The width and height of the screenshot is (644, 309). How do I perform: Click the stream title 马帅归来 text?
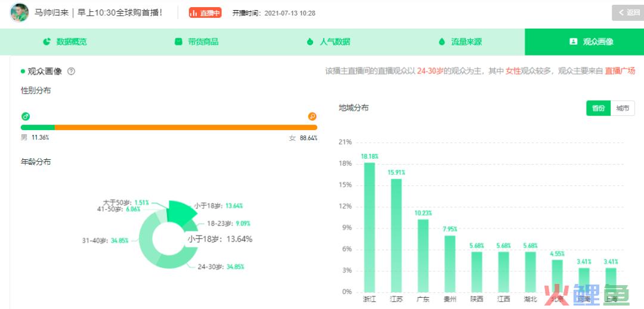click(x=98, y=13)
